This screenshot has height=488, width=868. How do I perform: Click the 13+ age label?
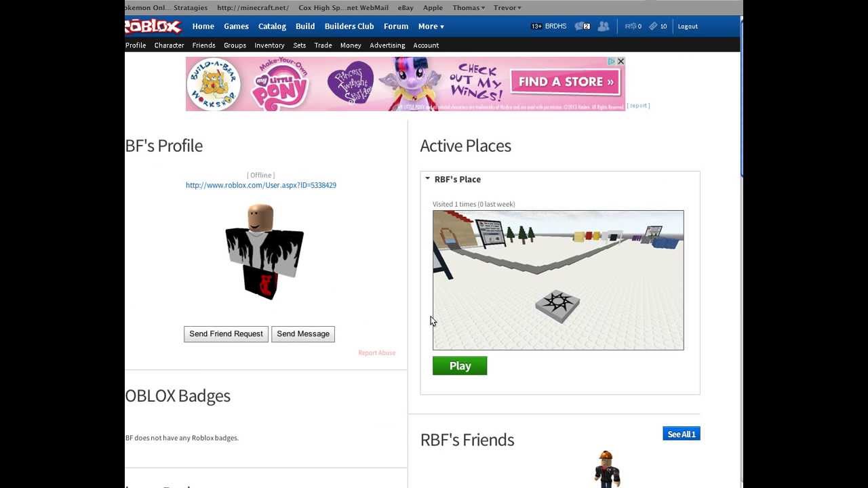pyautogui.click(x=536, y=26)
